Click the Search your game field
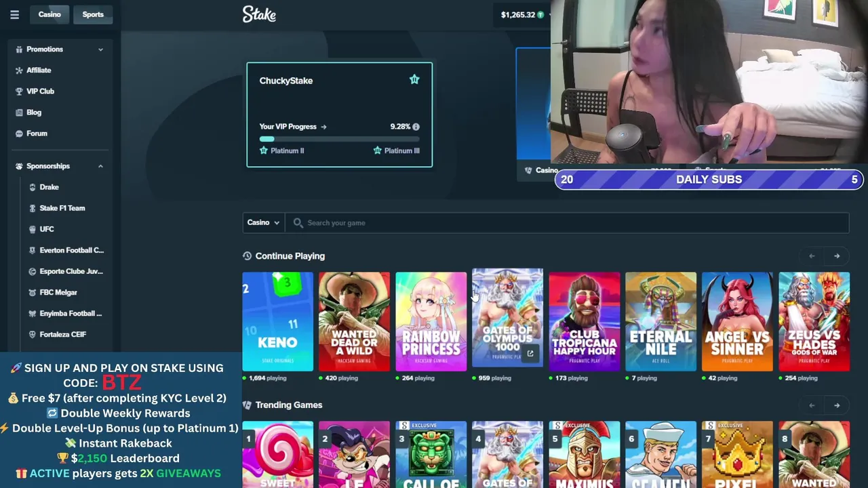 coord(568,222)
